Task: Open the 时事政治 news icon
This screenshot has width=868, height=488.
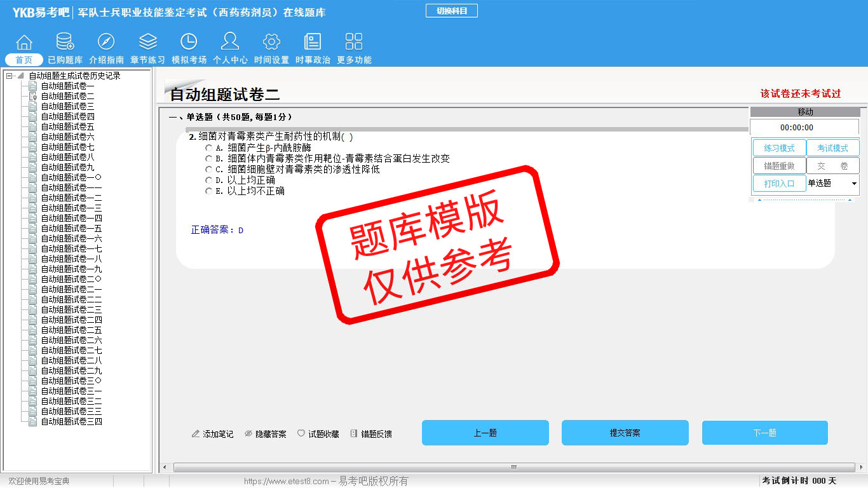Action: (313, 42)
